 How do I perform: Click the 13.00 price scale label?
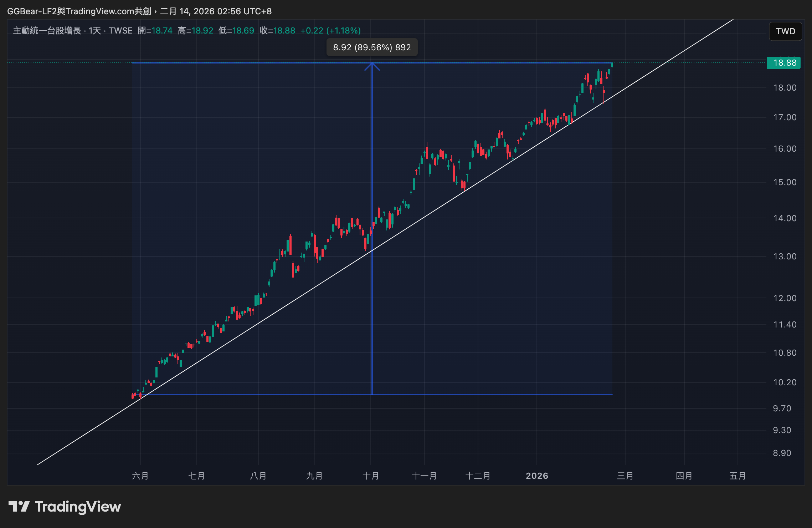coord(785,257)
